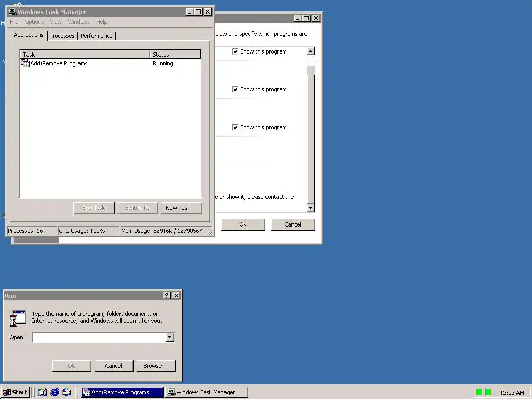Click the Mem Usage status bar entry
Screen dimensions: 532x399
163,231
